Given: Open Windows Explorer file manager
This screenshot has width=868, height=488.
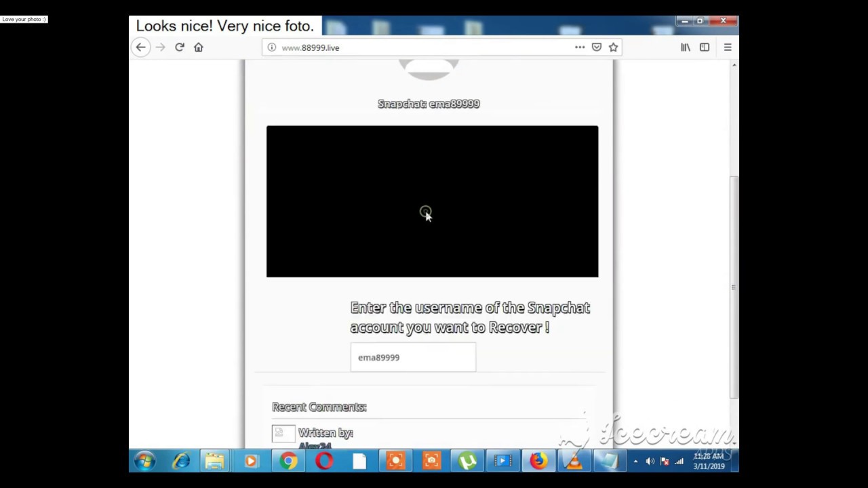Looking at the screenshot, I should (215, 462).
